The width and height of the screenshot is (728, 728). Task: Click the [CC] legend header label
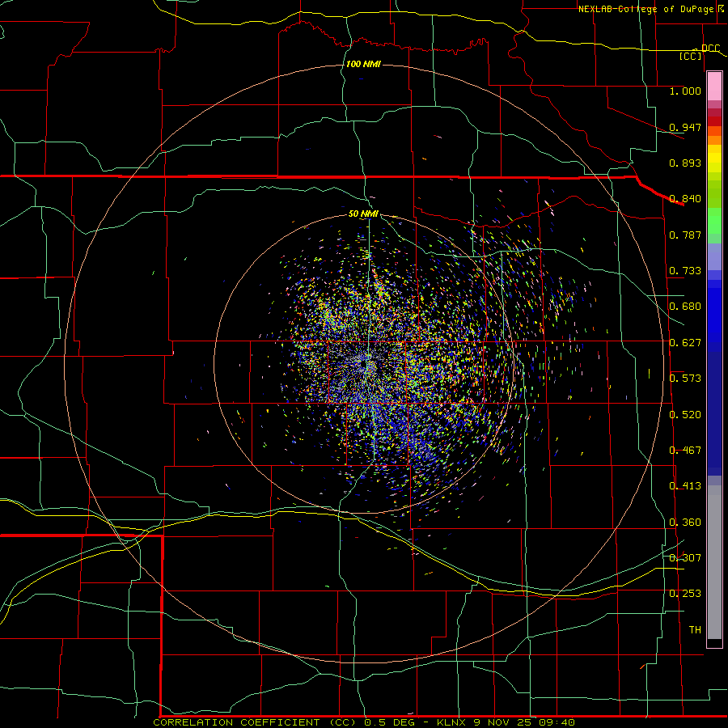point(691,56)
